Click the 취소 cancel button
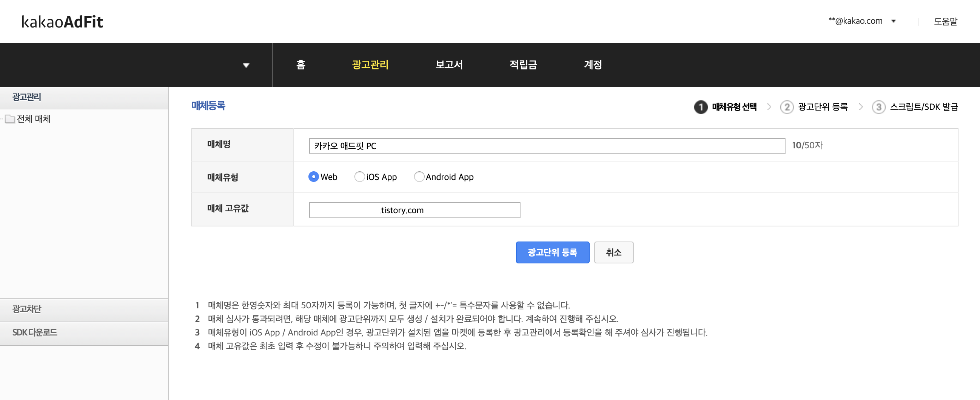 614,252
